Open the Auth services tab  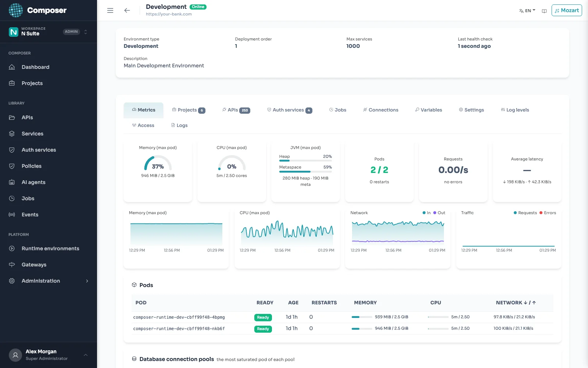coord(290,110)
